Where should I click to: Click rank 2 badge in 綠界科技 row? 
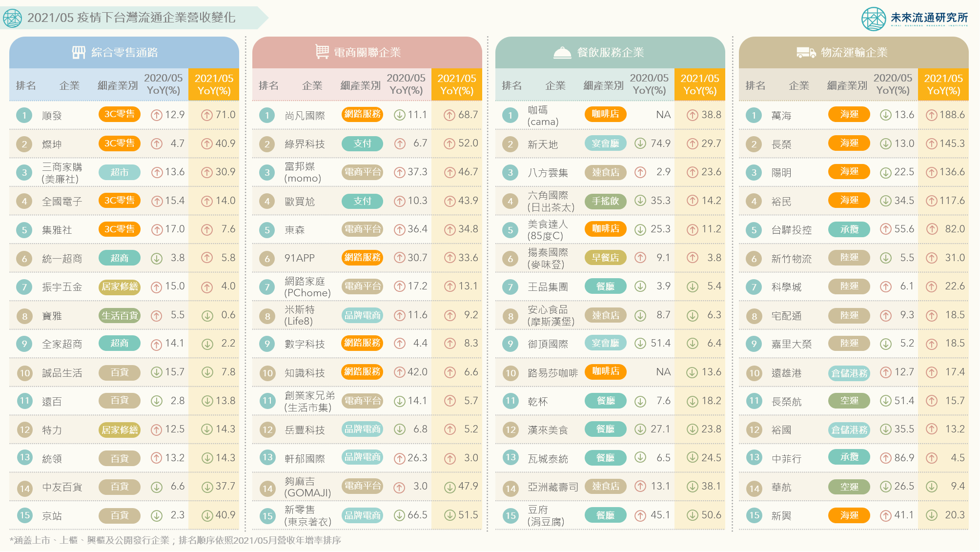point(267,144)
